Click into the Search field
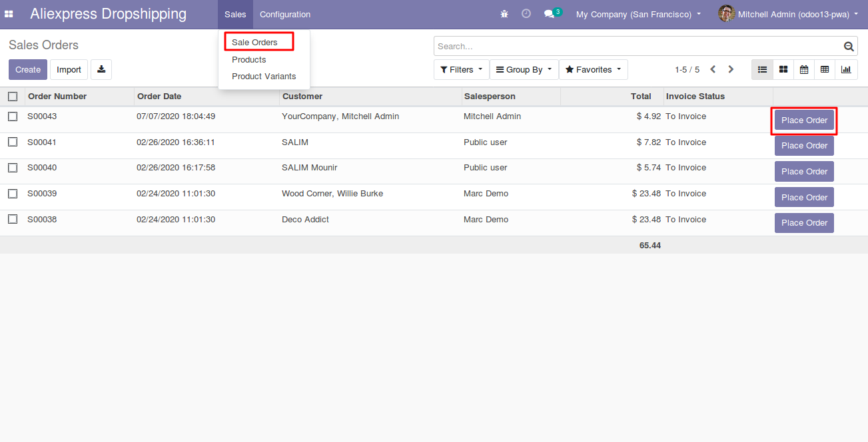Image resolution: width=868 pixels, height=442 pixels. pyautogui.click(x=638, y=47)
